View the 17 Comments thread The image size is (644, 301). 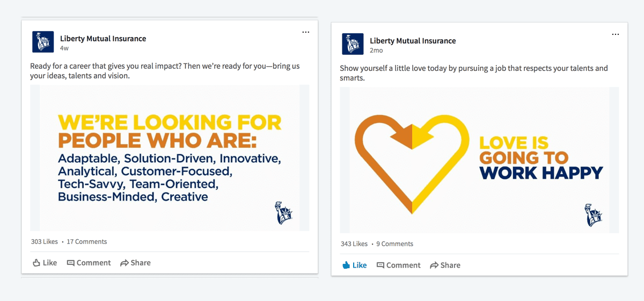click(87, 241)
